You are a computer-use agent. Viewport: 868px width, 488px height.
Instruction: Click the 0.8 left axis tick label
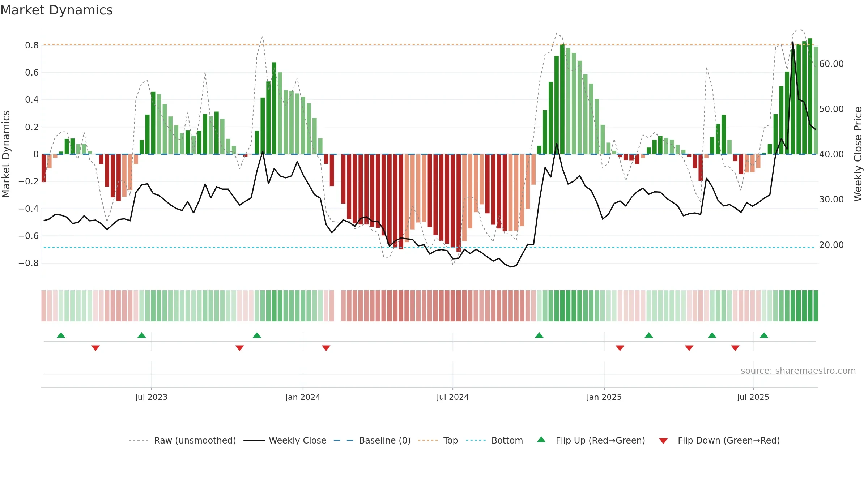click(x=32, y=45)
